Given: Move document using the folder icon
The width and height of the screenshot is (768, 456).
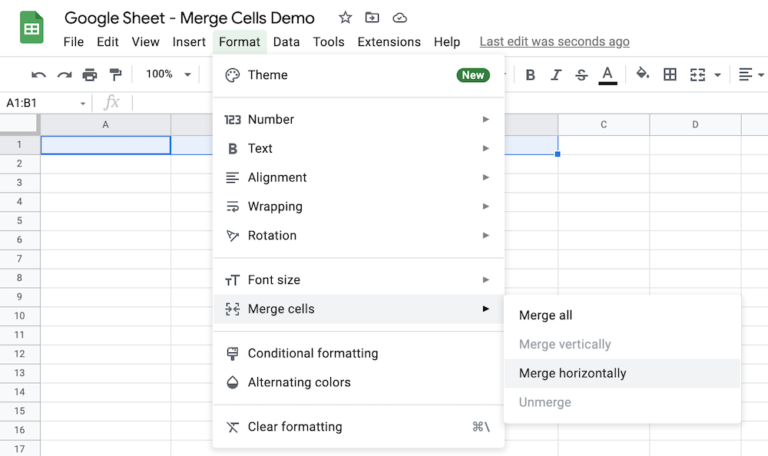Looking at the screenshot, I should click(x=372, y=18).
